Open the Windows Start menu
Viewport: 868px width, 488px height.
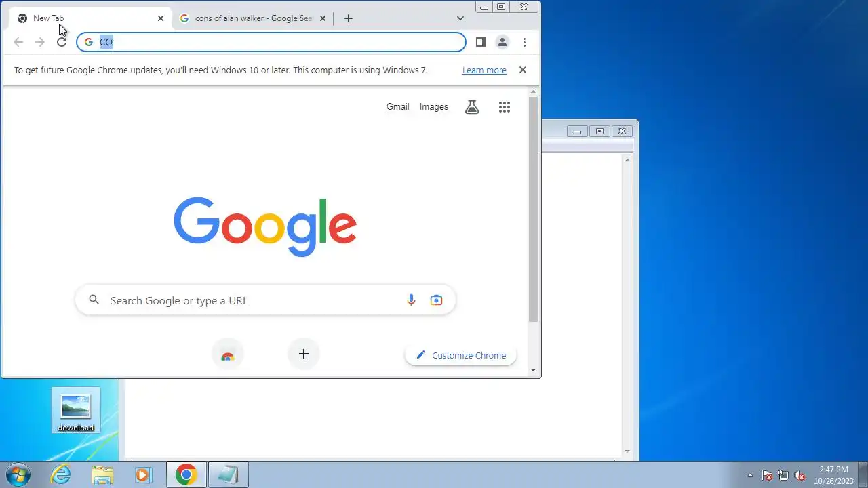18,474
